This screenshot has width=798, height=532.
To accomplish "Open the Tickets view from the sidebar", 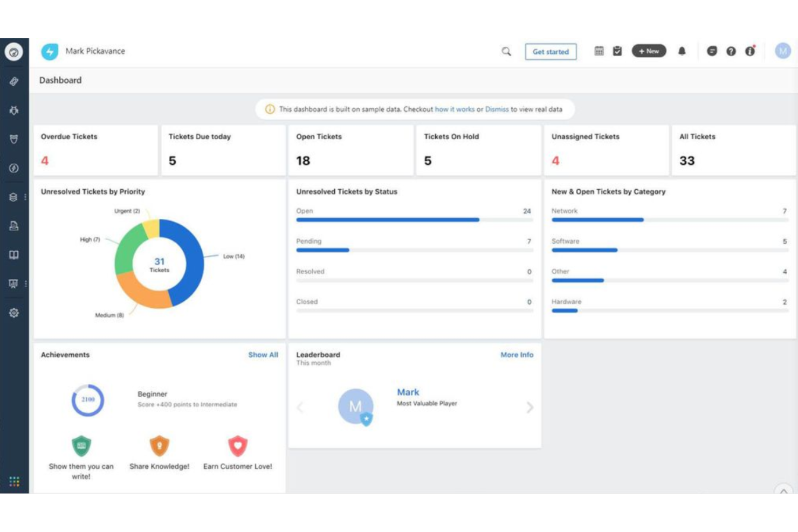I will [x=15, y=81].
